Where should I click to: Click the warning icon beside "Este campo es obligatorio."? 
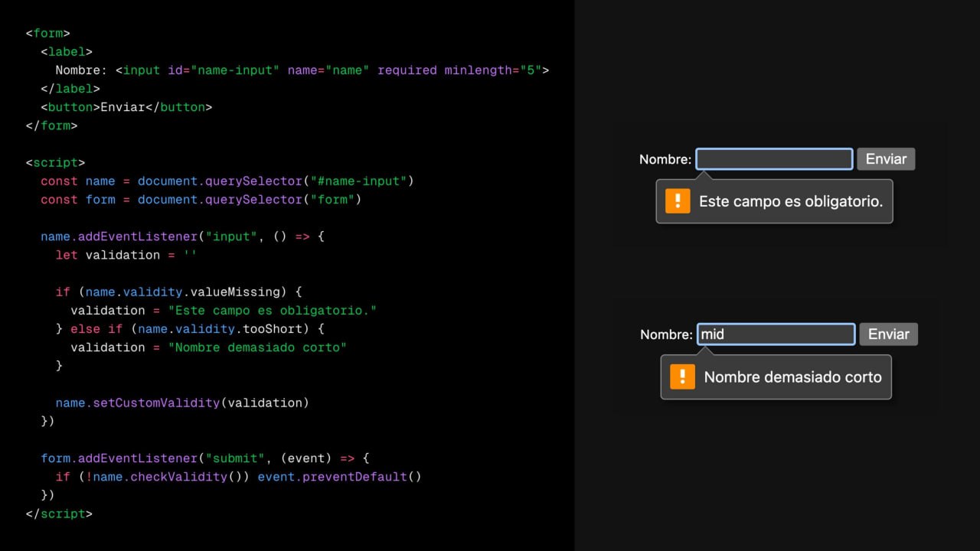[678, 201]
